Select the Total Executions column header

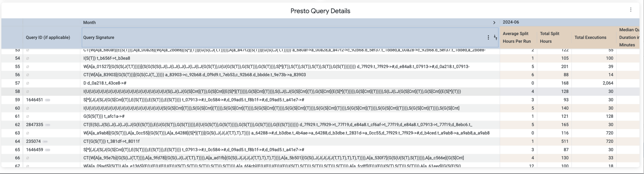tap(590, 37)
